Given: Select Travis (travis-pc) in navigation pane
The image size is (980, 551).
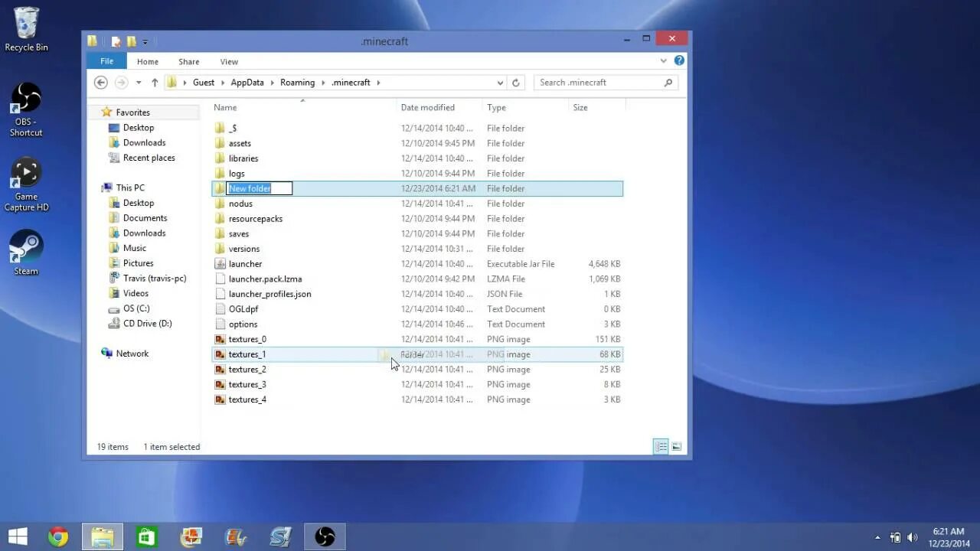Looking at the screenshot, I should 154,279.
